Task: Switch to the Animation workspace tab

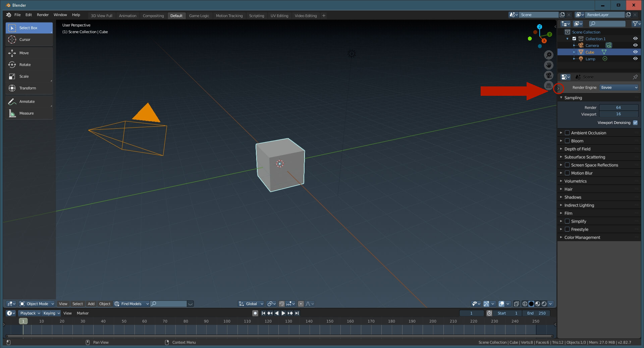Action: [x=127, y=16]
